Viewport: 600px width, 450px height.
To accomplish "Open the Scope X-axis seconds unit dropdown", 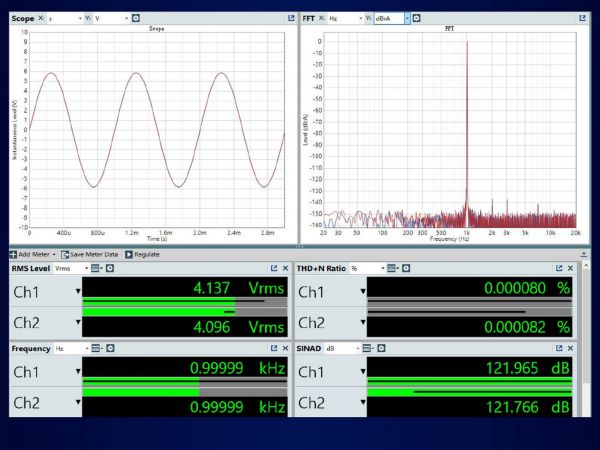I will click(x=66, y=18).
